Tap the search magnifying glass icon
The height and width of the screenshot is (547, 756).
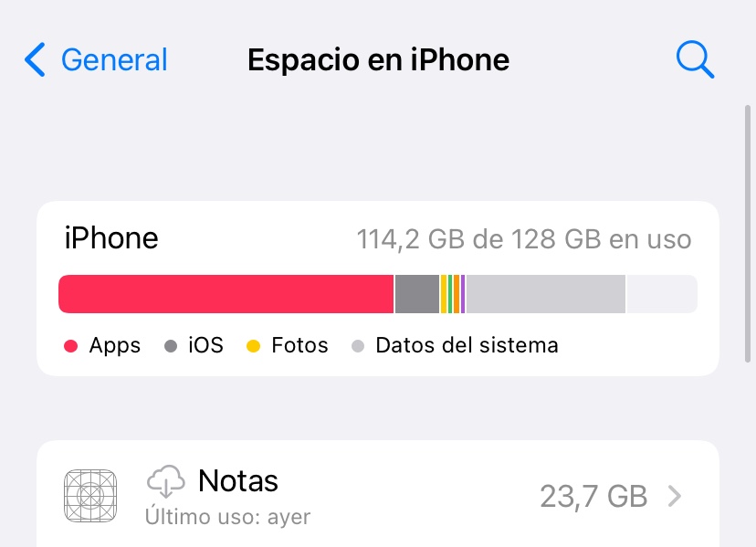pos(695,59)
